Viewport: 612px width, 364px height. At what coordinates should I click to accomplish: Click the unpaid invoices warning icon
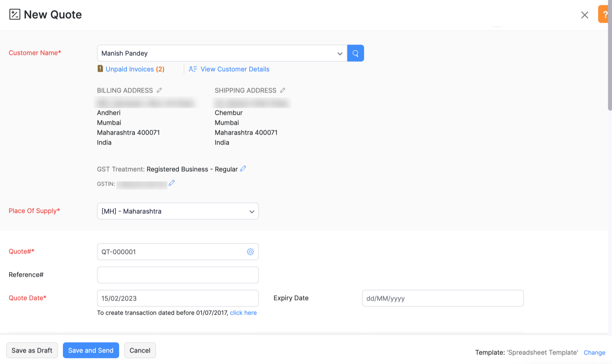(100, 69)
